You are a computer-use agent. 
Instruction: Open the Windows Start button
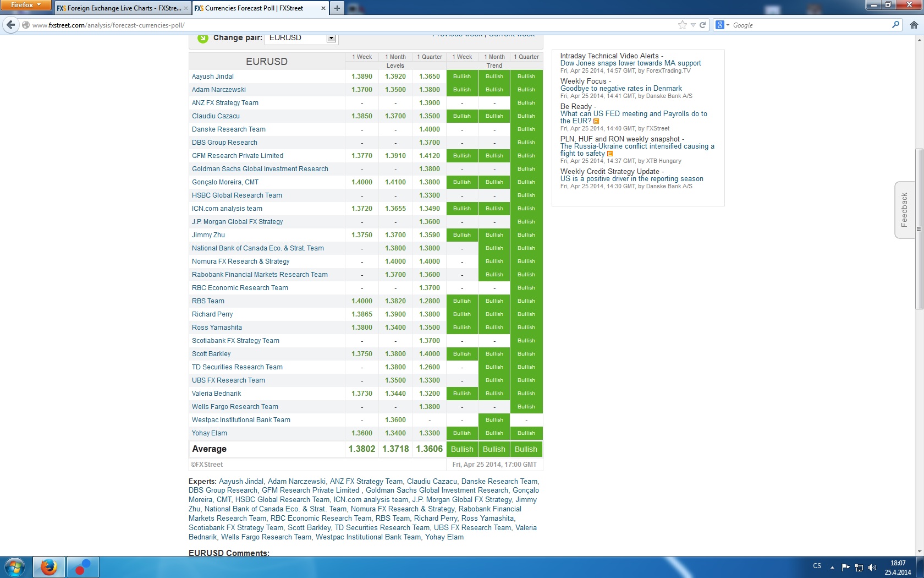(15, 567)
